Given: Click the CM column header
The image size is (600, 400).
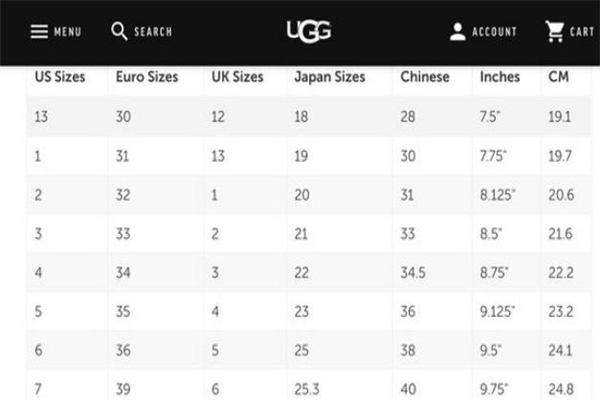Looking at the screenshot, I should coord(558,77).
